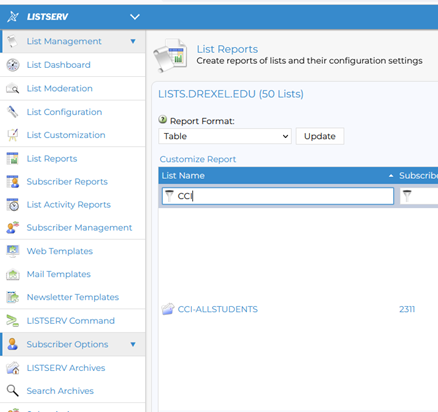Click LISTS.DREXEL.EDU (50 Lists) heading
Image resolution: width=438 pixels, height=412 pixels.
pos(231,94)
